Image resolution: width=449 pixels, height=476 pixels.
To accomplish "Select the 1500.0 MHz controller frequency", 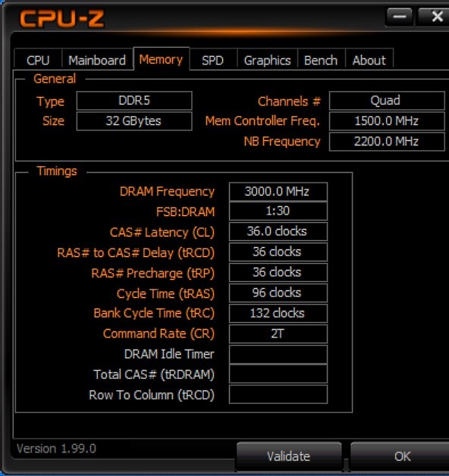I will click(386, 121).
